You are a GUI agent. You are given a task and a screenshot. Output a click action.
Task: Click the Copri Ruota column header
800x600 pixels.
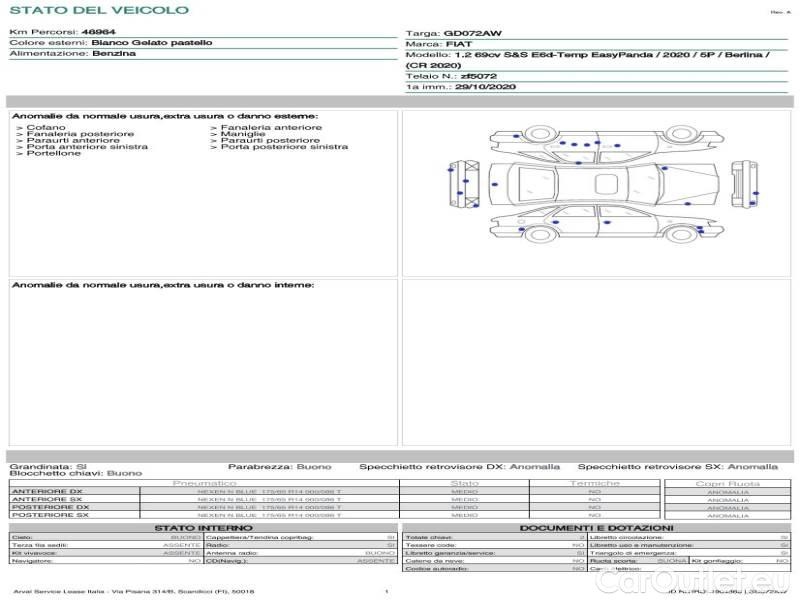727,483
